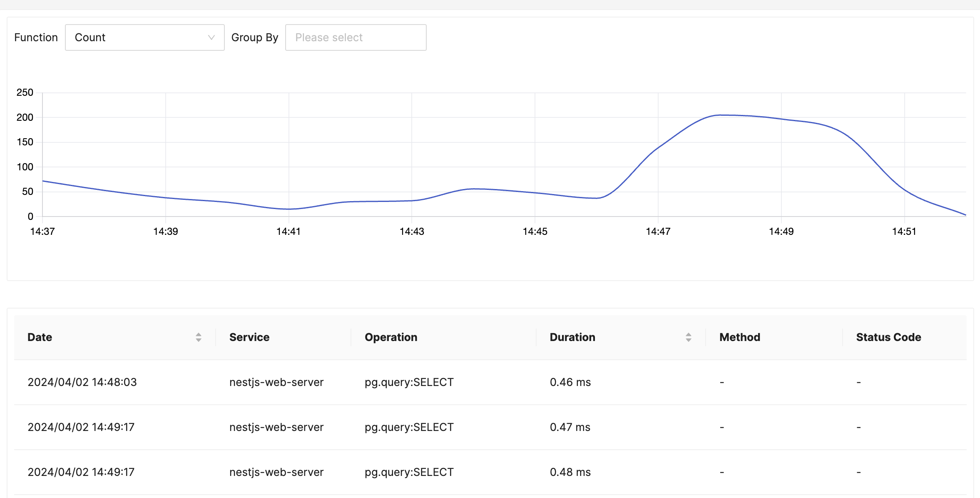Click the chart peak near 14:48

[x=720, y=115]
